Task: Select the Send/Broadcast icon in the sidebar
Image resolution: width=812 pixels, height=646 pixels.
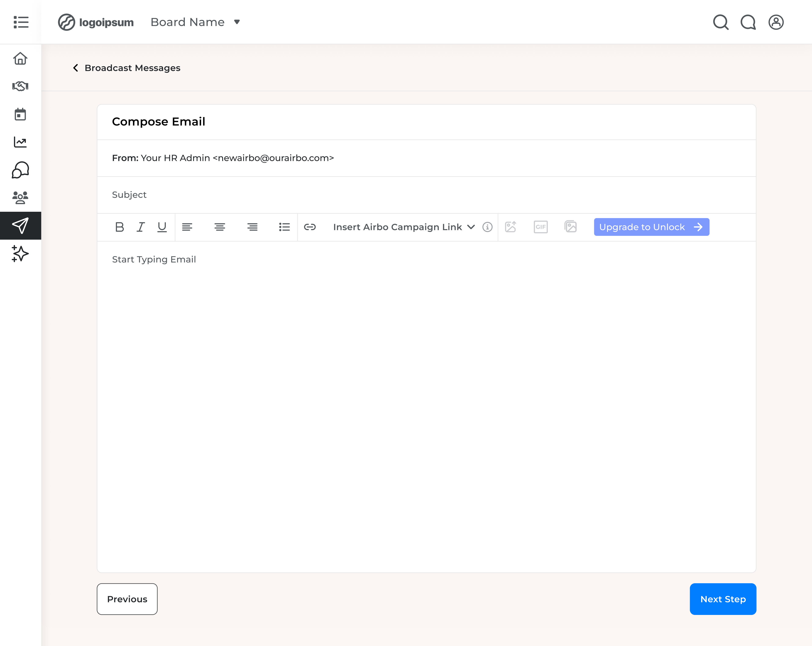Action: point(20,225)
